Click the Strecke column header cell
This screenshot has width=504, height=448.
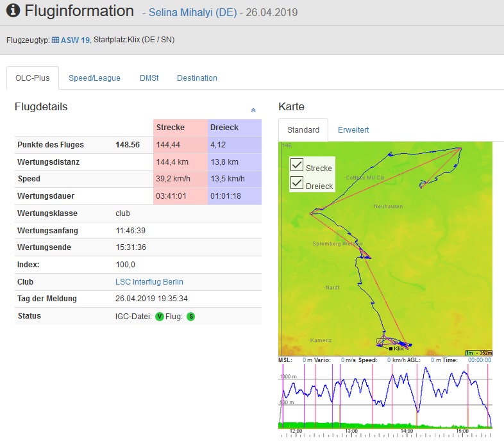point(180,128)
